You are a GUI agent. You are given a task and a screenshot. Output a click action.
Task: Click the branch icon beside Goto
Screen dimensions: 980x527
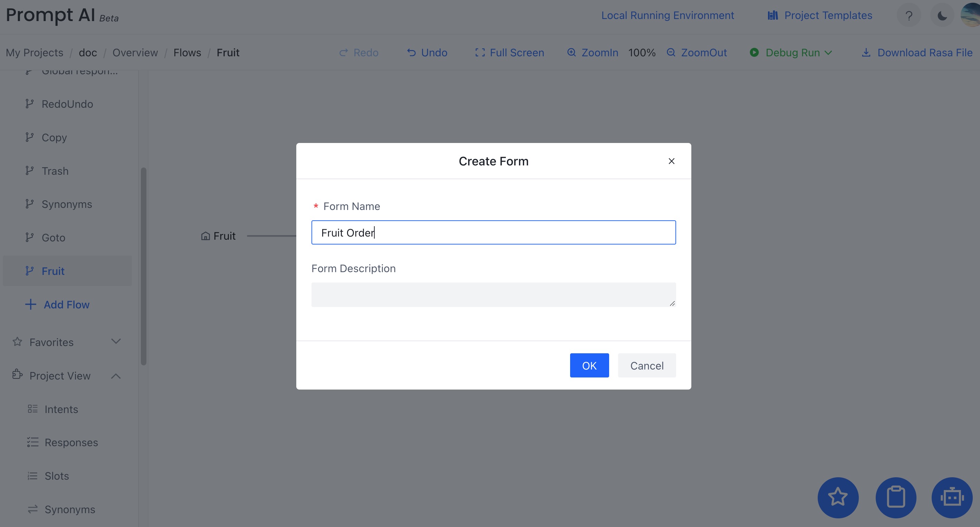coord(29,237)
